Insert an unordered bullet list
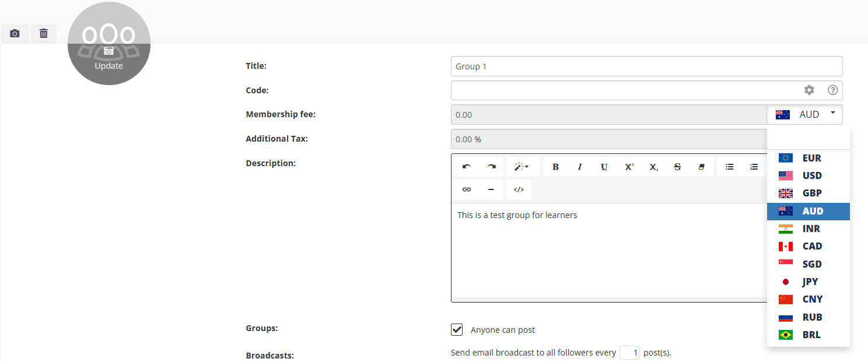Viewport: 868px width, 362px height. 729,167
